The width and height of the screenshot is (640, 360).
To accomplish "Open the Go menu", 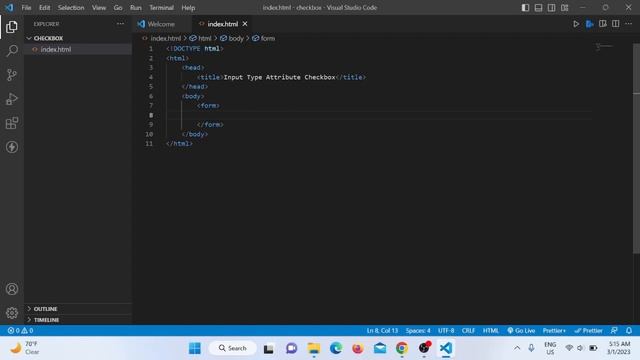I will (118, 8).
